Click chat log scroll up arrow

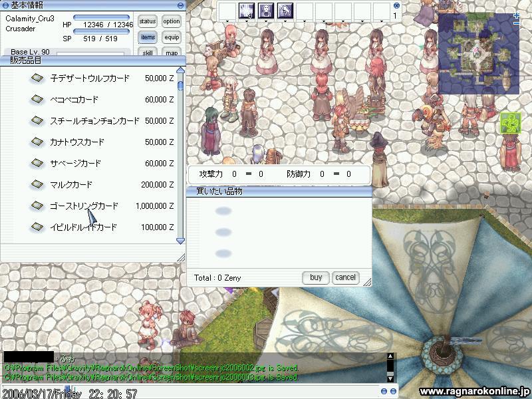(x=390, y=356)
